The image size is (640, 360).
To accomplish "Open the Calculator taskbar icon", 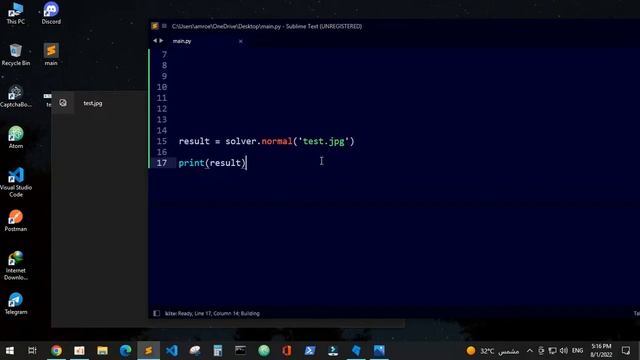I will (218, 351).
